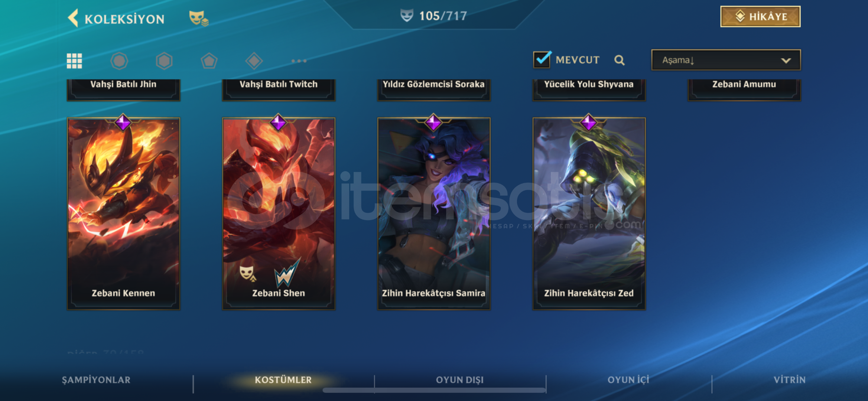Go back using the Koleksiyon arrow
This screenshot has width=868, height=401.
(73, 18)
